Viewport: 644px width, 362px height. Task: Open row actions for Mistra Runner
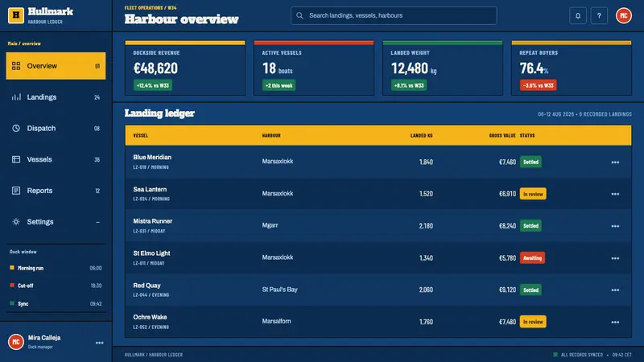pyautogui.click(x=615, y=226)
